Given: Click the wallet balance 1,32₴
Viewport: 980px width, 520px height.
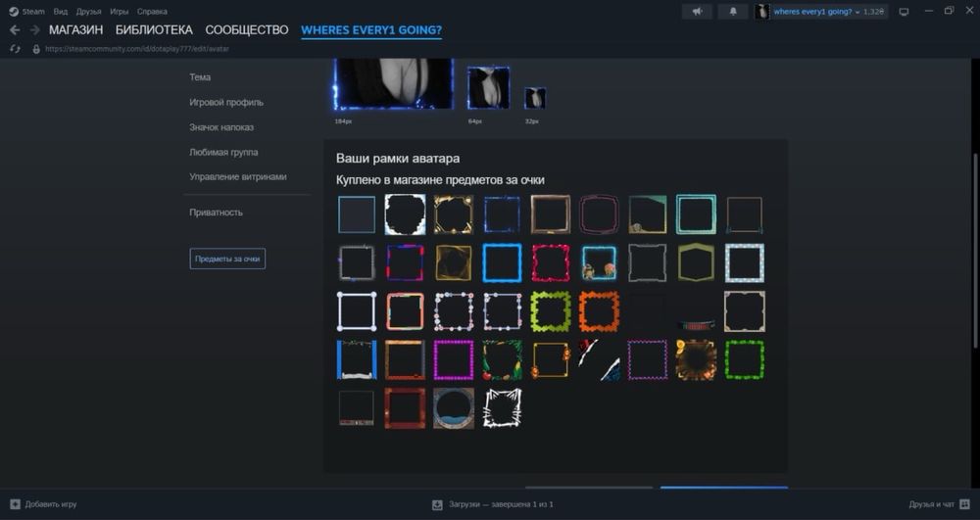Looking at the screenshot, I should [x=874, y=11].
